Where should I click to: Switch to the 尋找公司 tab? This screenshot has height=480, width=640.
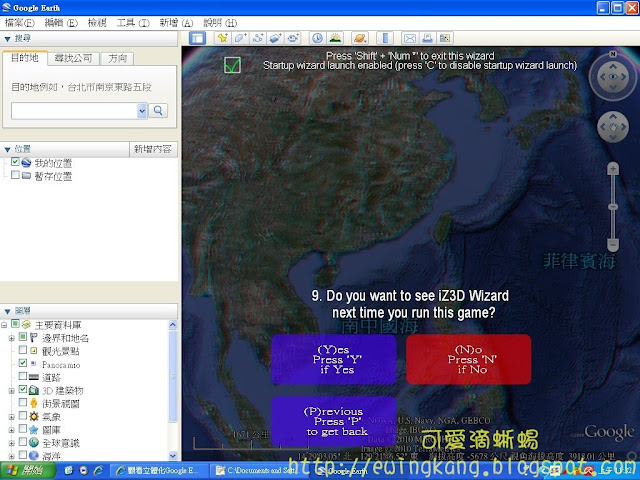click(x=73, y=58)
